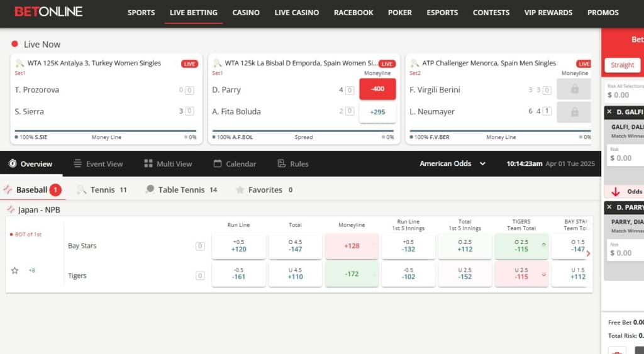Switch to Multi View
The width and height of the screenshot is (644, 354).
169,164
